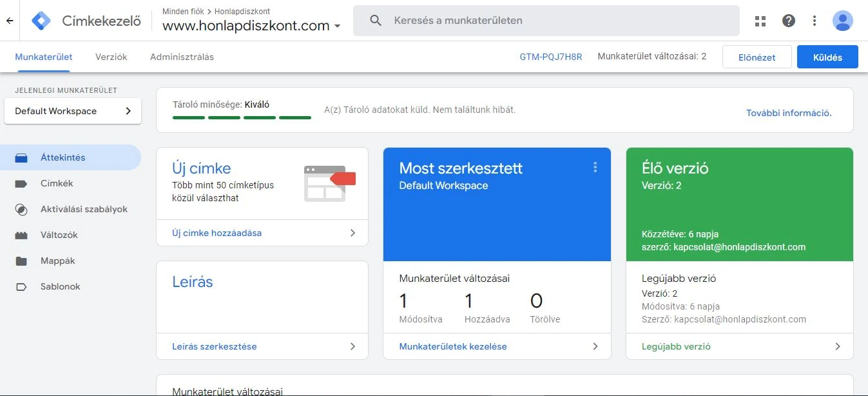Switch to the Verziók tab

point(111,57)
